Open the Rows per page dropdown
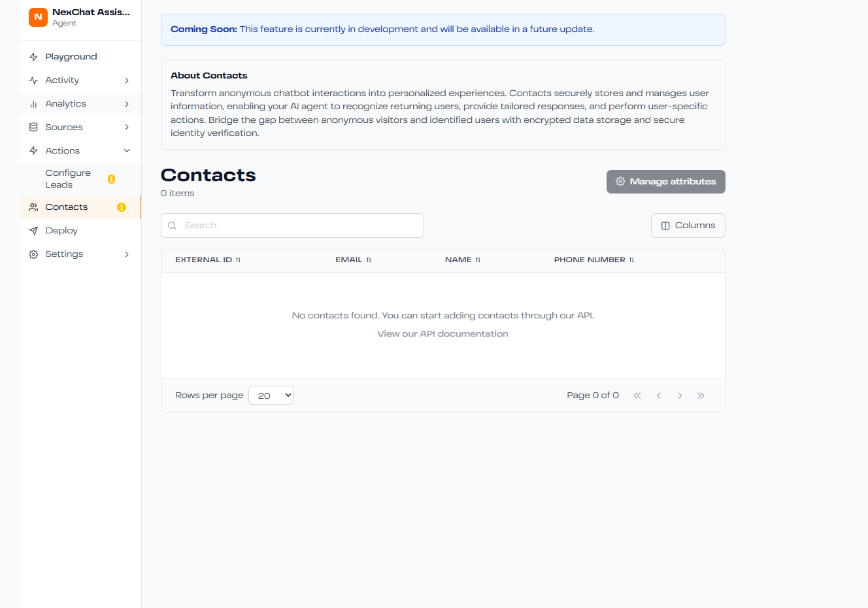868x608 pixels. click(x=271, y=396)
